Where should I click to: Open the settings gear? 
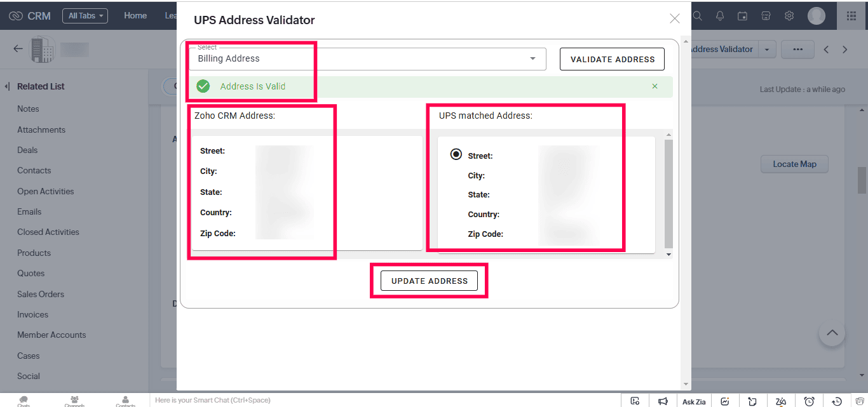789,16
